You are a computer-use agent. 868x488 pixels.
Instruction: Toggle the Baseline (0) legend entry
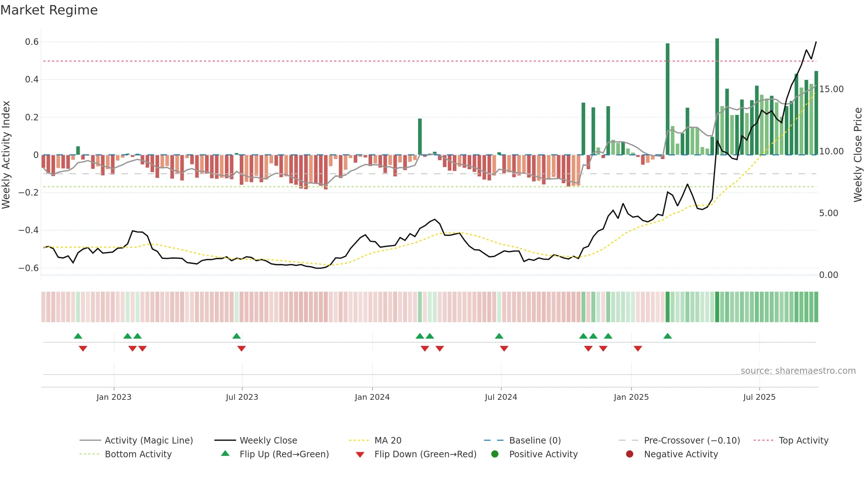point(522,440)
